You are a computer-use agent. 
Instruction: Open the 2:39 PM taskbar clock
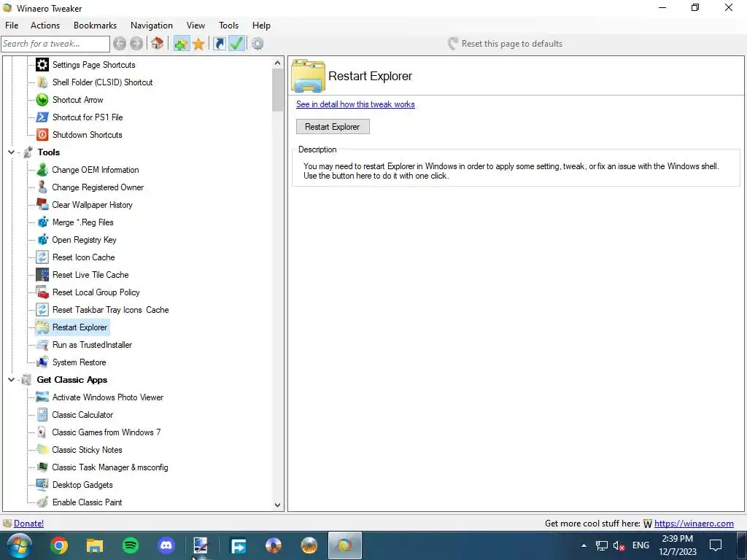point(678,545)
